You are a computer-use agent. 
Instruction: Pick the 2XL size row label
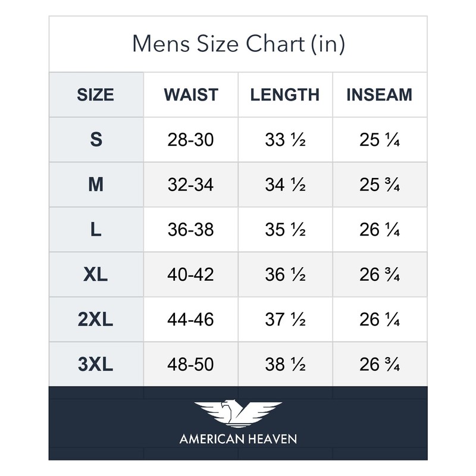96,320
